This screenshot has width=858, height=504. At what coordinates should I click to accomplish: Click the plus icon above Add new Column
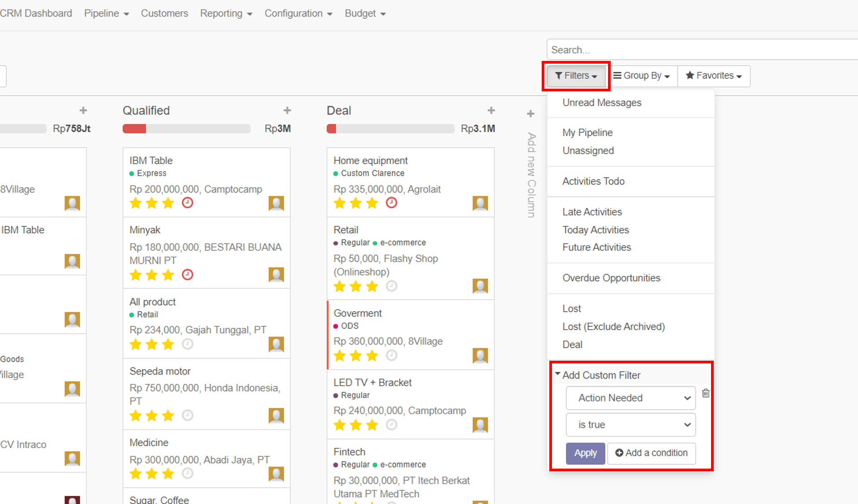[x=530, y=114]
